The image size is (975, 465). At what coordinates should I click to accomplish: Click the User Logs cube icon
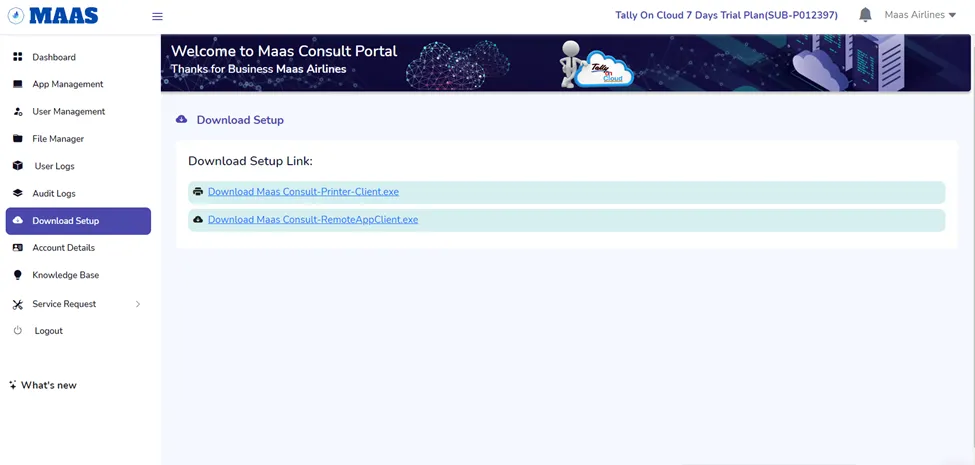tap(18, 166)
